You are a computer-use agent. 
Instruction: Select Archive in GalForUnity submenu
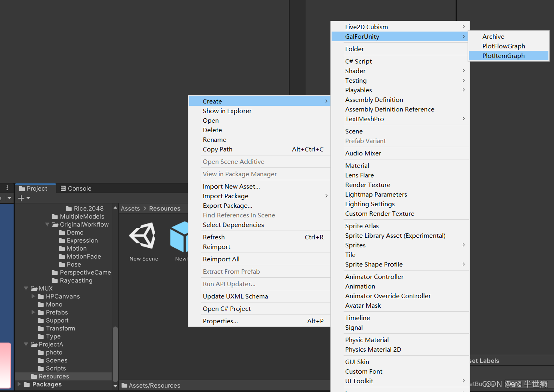[x=508, y=37]
